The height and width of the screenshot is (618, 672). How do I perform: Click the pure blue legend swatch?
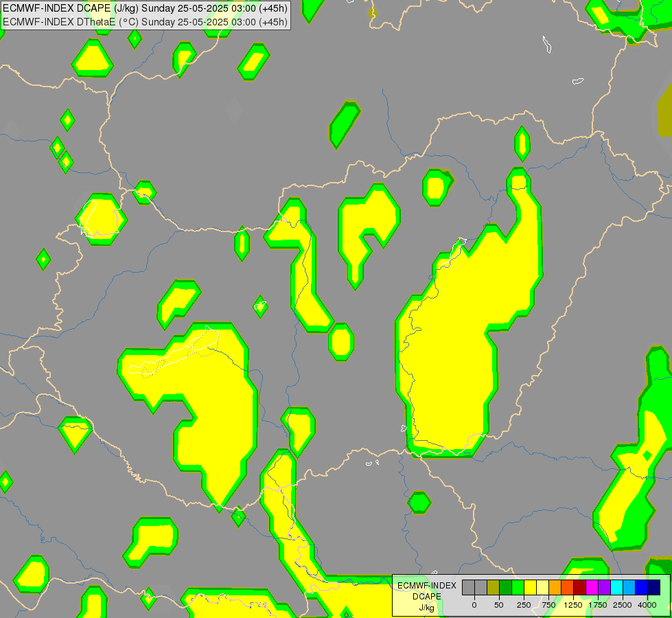pyautogui.click(x=642, y=588)
